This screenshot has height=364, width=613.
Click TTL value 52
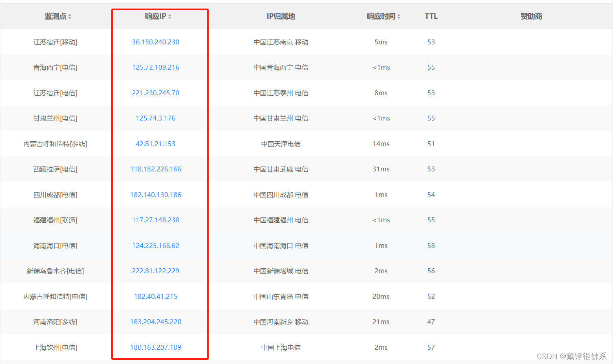(x=431, y=296)
